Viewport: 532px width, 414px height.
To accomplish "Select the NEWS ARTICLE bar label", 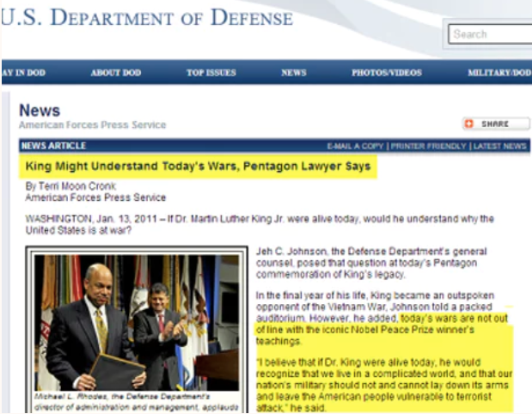I will point(53,146).
